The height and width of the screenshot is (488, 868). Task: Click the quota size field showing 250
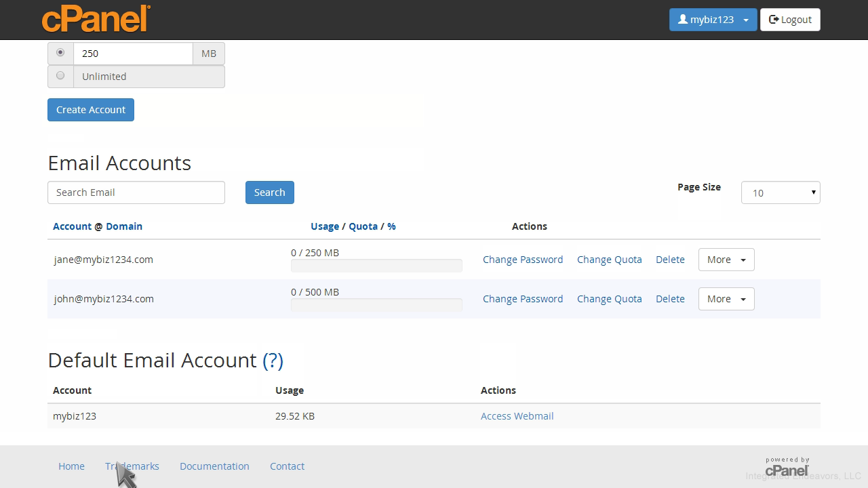[133, 54]
